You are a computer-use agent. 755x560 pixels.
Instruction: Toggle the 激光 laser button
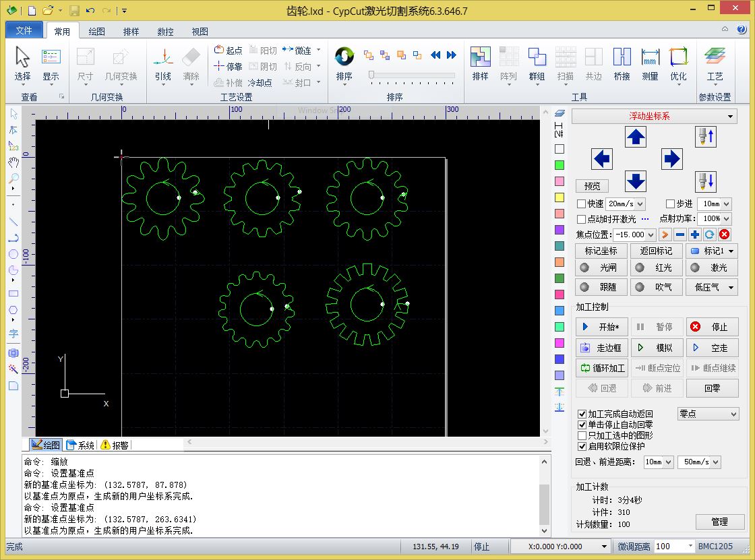[712, 268]
